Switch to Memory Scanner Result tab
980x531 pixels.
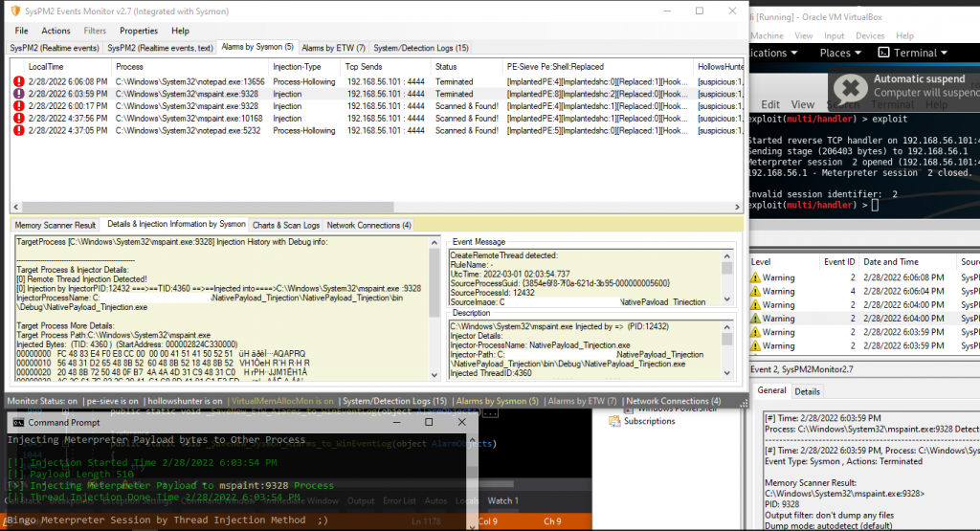(56, 225)
